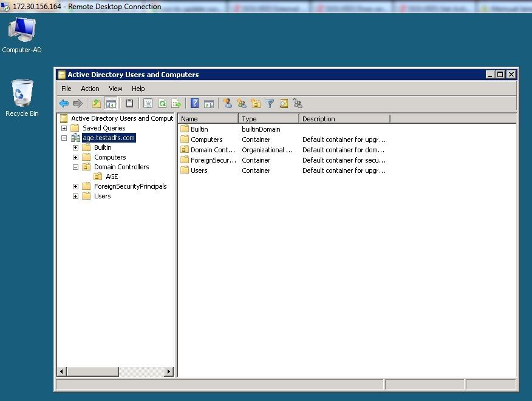This screenshot has width=532, height=401.
Task: Select Users in the console tree
Action: tap(103, 196)
